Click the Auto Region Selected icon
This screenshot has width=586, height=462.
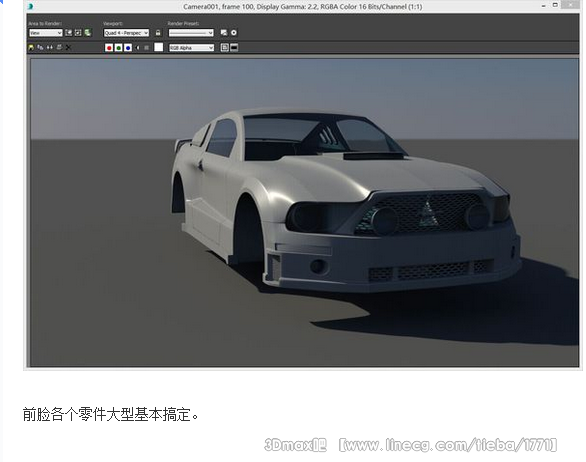coord(78,33)
